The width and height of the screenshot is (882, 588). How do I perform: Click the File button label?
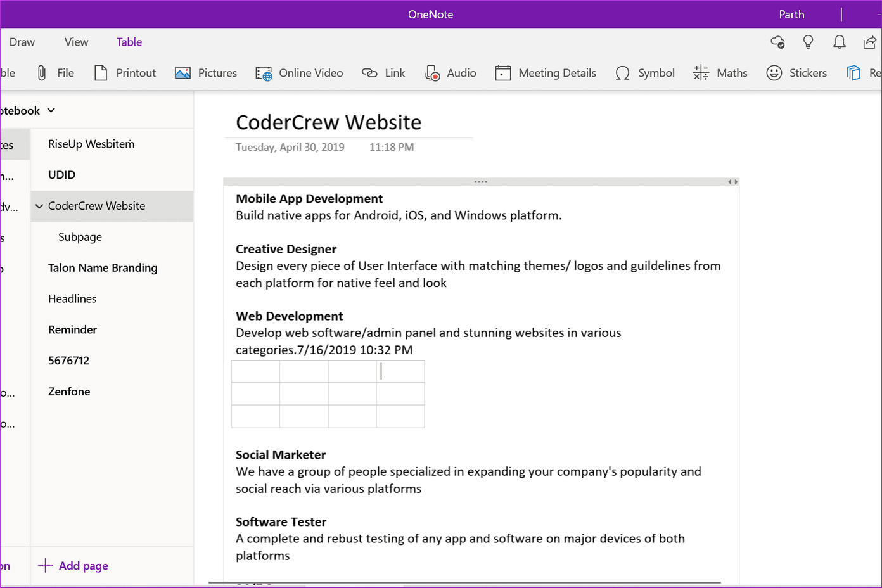[x=65, y=73]
